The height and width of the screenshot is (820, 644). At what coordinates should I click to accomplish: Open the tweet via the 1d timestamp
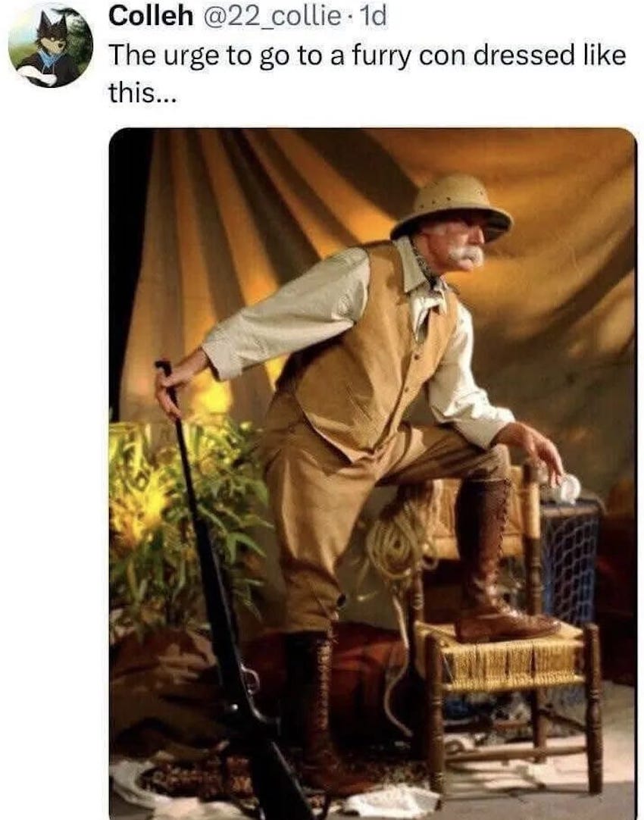pos(374,16)
